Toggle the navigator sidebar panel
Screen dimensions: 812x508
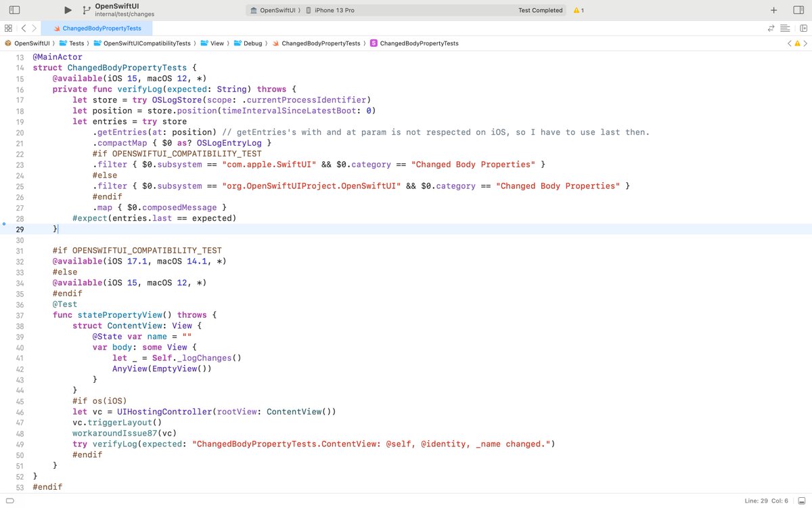(14, 10)
